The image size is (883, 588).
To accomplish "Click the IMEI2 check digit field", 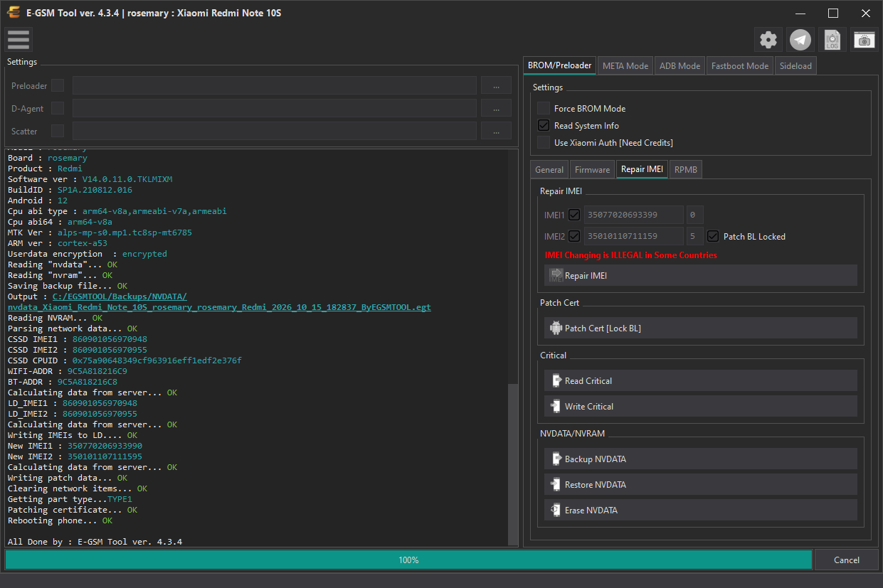I will click(695, 236).
